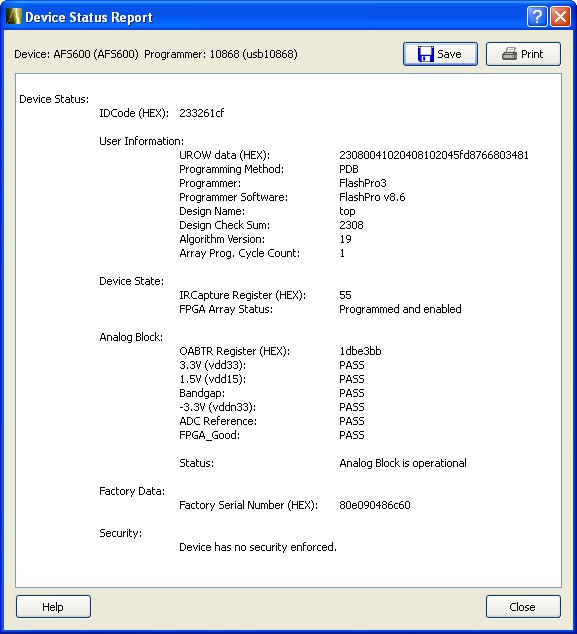Click the Device: AFS600 (AFS600) label
This screenshot has height=634, width=577.
coord(76,54)
